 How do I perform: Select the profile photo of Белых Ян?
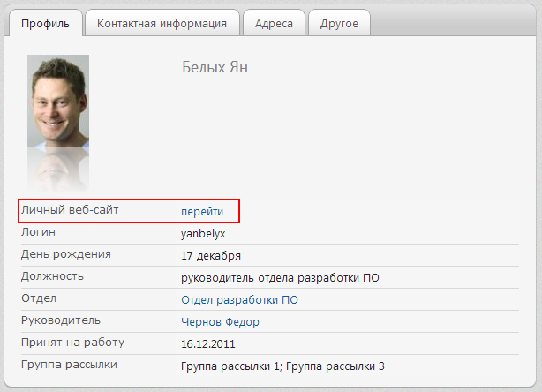pyautogui.click(x=58, y=101)
